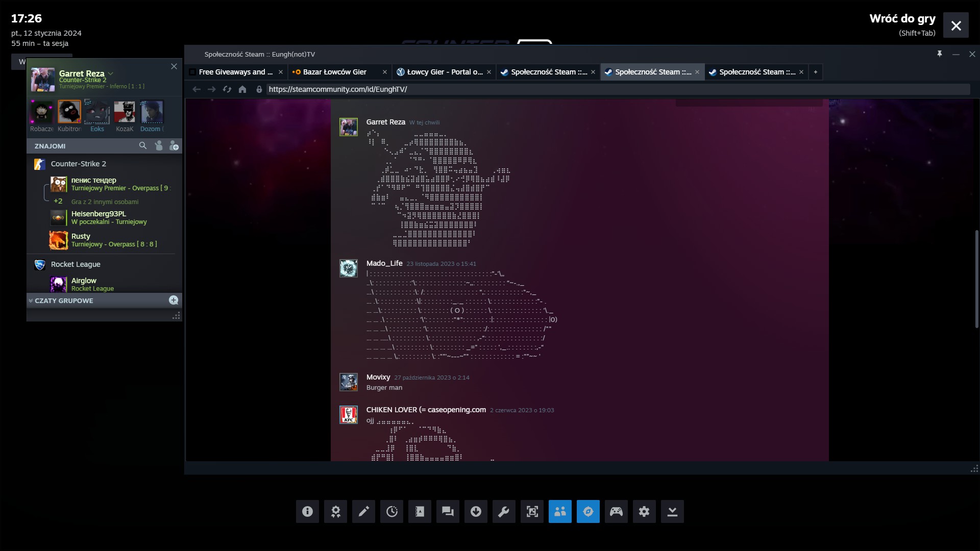This screenshot has height=551, width=980.
Task: Open Mado_Life commenter profile link
Action: (x=384, y=263)
